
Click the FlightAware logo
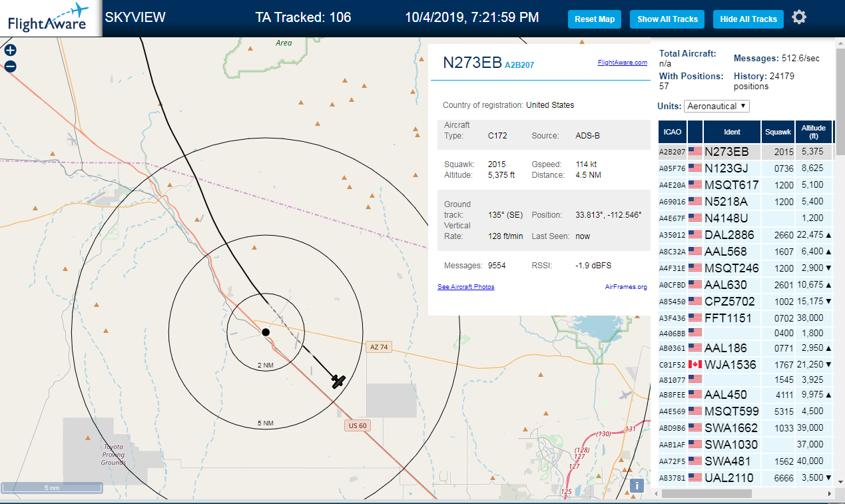(x=51, y=19)
